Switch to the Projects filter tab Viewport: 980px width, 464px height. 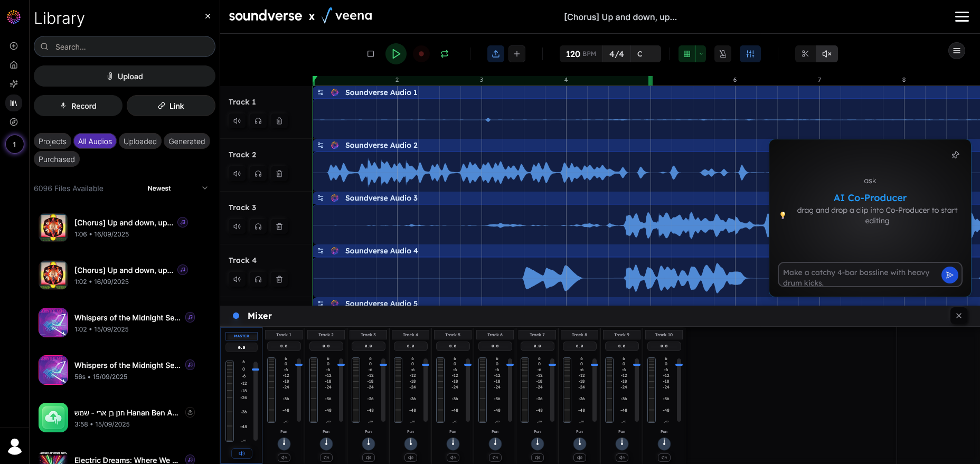52,141
